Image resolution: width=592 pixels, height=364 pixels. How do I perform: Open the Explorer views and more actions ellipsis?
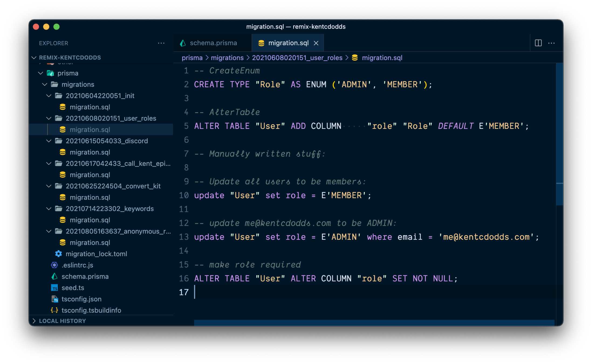(161, 43)
